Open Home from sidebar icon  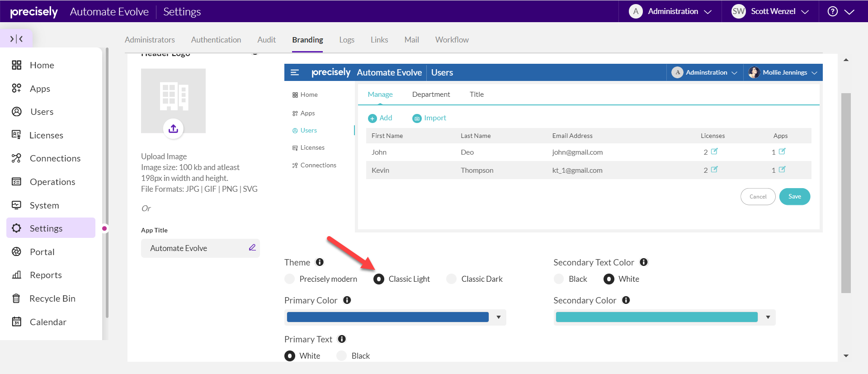(x=17, y=65)
